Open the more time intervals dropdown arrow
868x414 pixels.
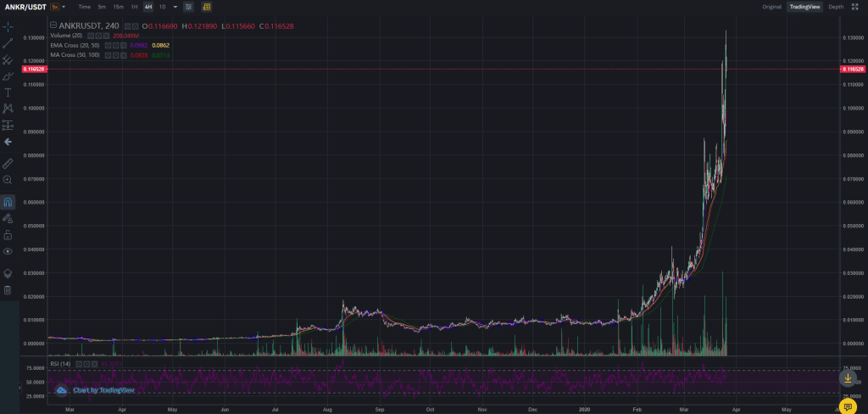click(175, 7)
